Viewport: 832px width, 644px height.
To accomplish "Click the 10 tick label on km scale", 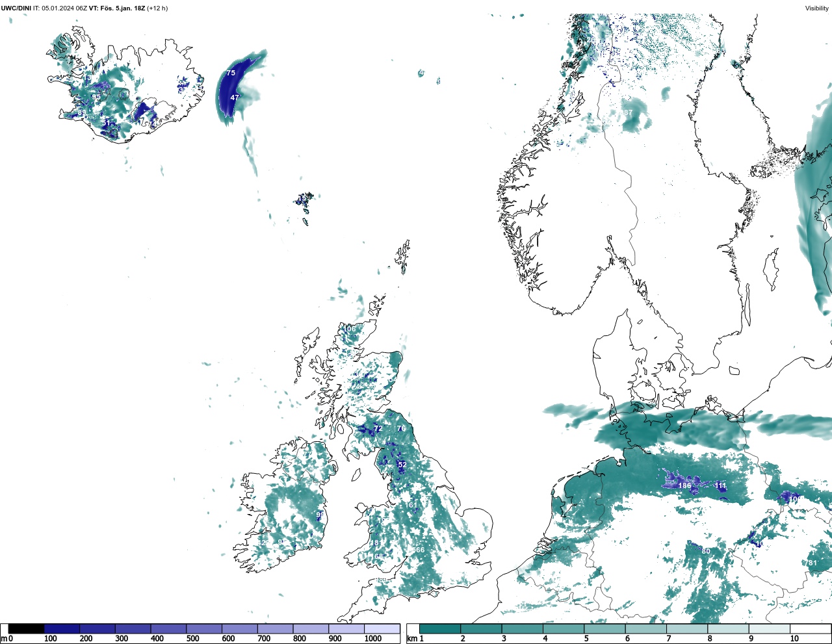I will click(794, 639).
